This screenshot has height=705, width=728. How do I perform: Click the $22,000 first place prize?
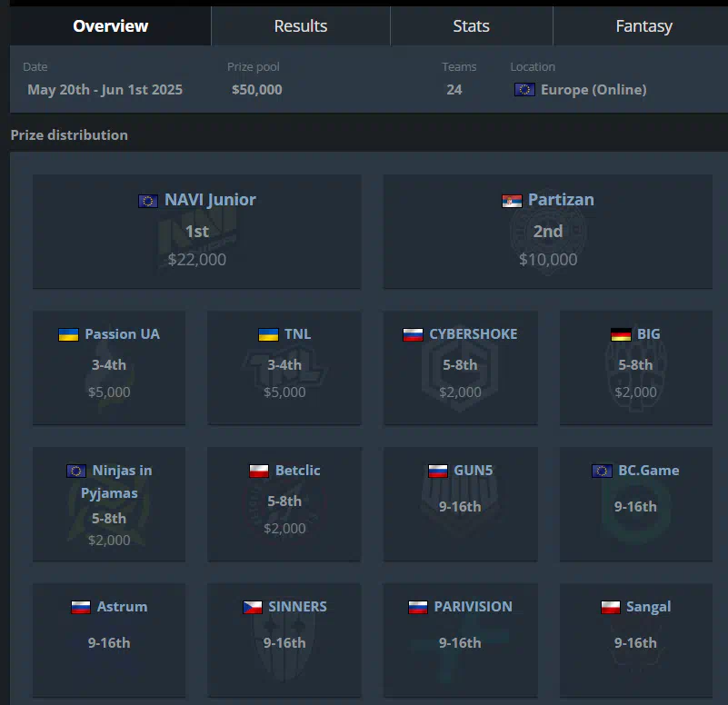[197, 260]
